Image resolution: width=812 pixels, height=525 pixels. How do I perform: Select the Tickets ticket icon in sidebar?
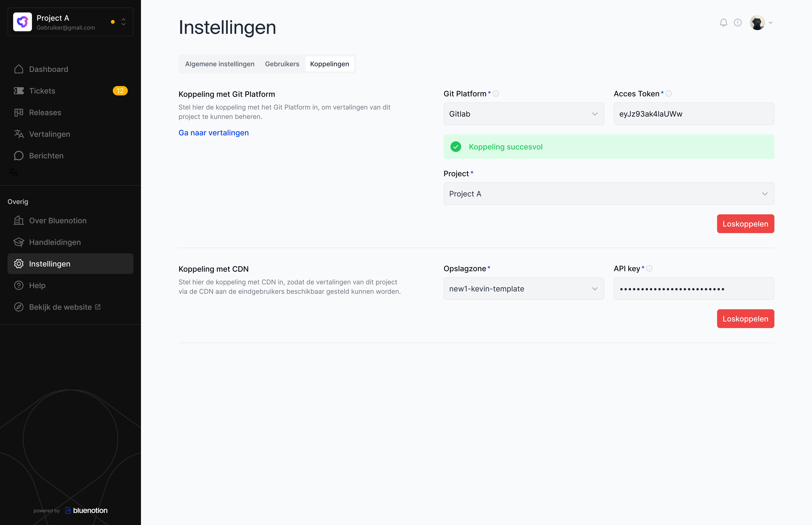pos(19,91)
